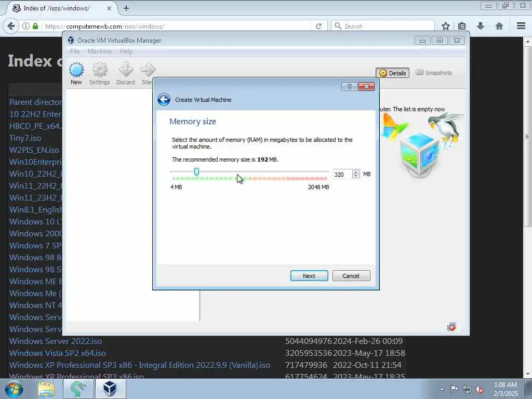Click the New machine icon in VirtualBox toolbar
Viewport: 532px width, 399px height.
click(76, 73)
